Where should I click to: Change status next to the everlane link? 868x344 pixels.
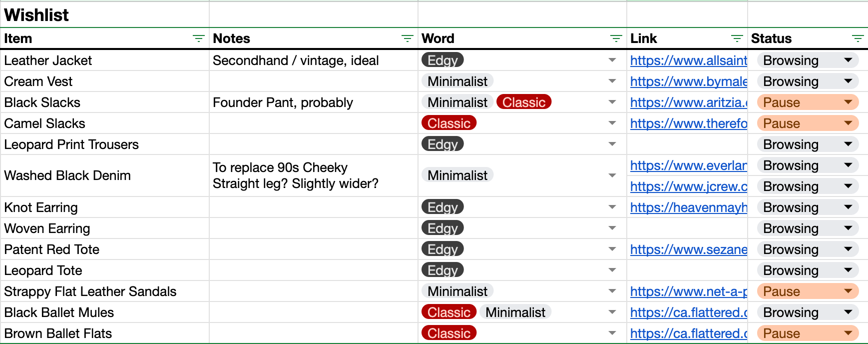808,165
